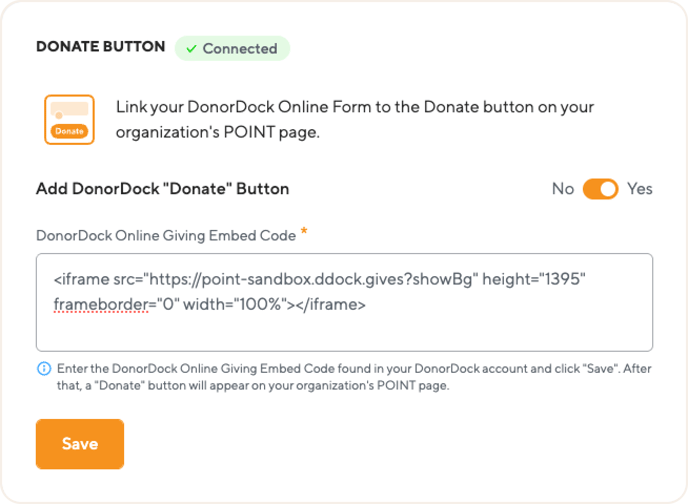This screenshot has height=504, width=688.
Task: Toggle the DonorDock Donate Button switch
Action: coord(601,188)
